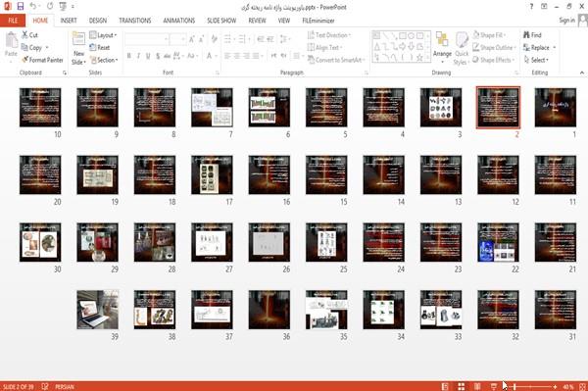Toggle Bold formatting
588x391 pixels.
pos(129,56)
